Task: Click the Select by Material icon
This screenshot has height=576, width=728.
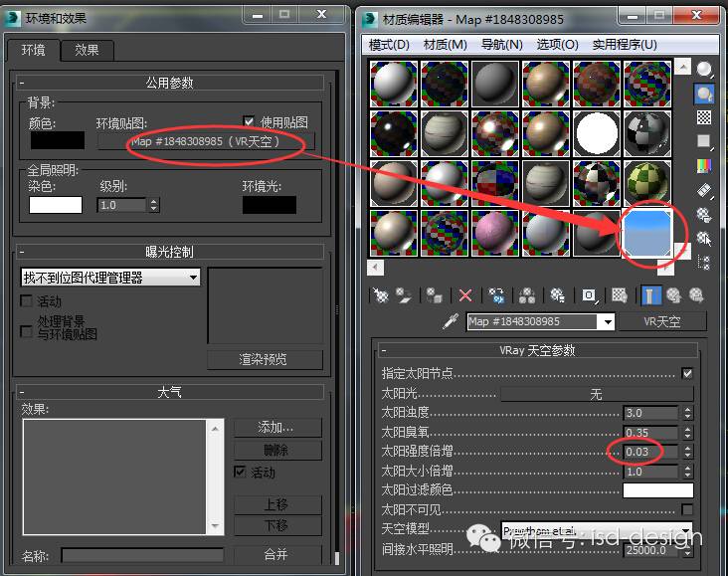Action: pos(704,239)
